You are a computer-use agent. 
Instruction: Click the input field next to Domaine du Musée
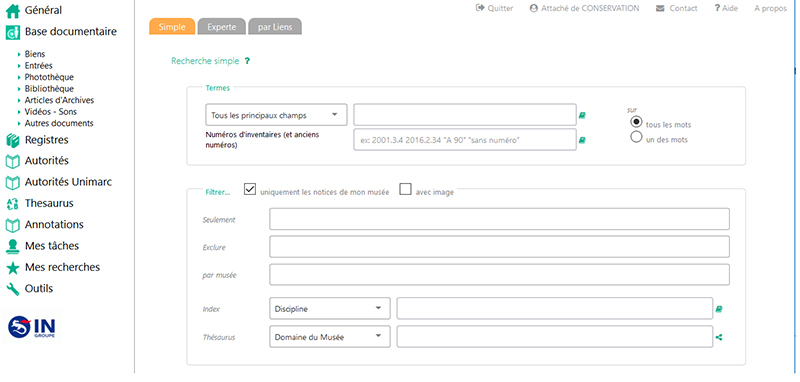point(555,337)
